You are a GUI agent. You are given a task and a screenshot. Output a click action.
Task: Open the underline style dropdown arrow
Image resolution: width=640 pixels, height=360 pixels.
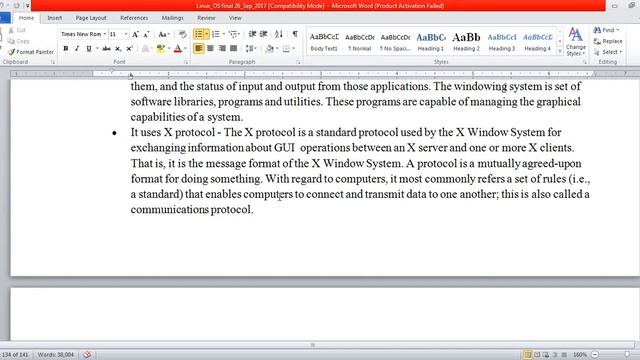(x=97, y=49)
